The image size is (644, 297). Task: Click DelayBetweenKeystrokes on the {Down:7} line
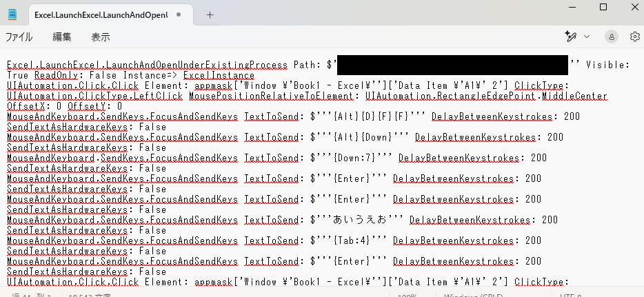[459, 158]
